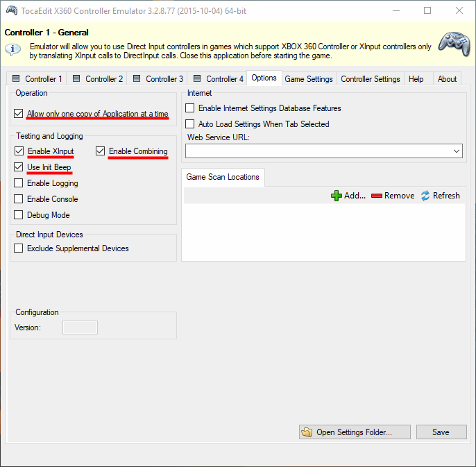The width and height of the screenshot is (476, 467).
Task: Maximize the TocaEdit emulator window
Action: 427,10
